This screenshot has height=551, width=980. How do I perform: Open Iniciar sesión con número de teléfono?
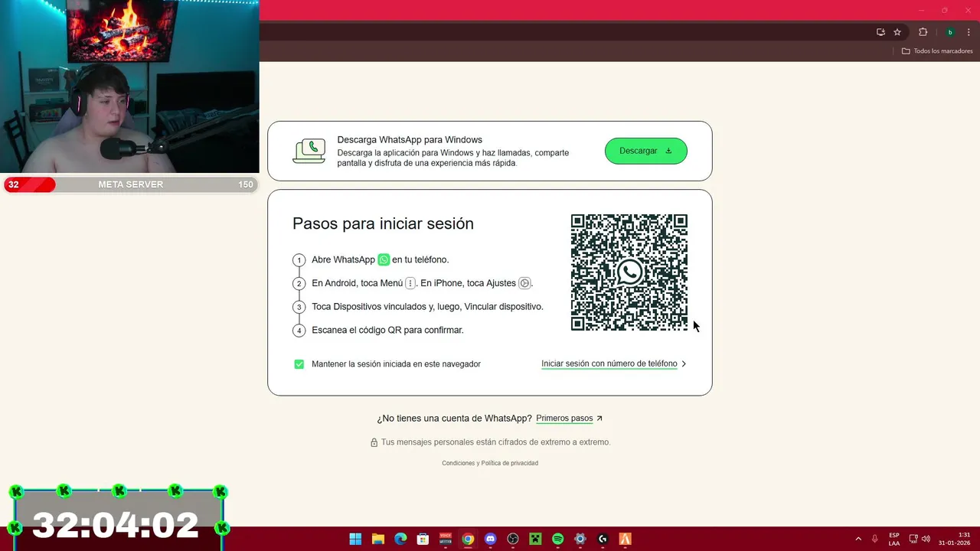pyautogui.click(x=613, y=364)
